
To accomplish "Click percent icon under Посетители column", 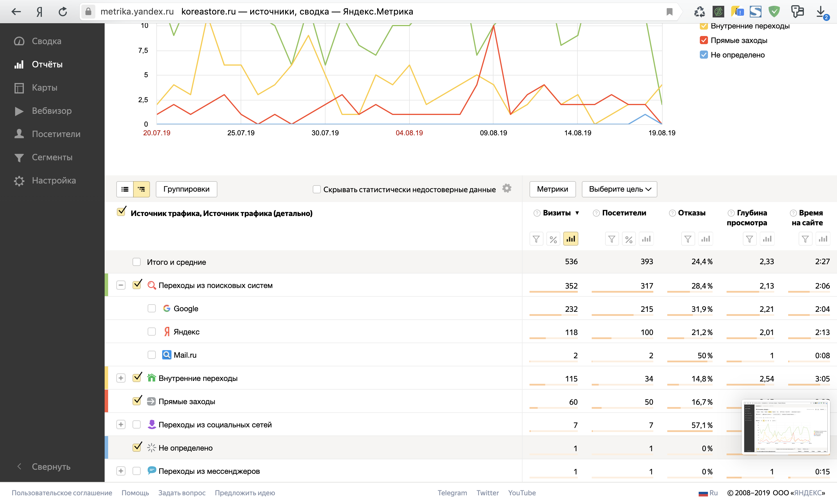I will pyautogui.click(x=628, y=239).
